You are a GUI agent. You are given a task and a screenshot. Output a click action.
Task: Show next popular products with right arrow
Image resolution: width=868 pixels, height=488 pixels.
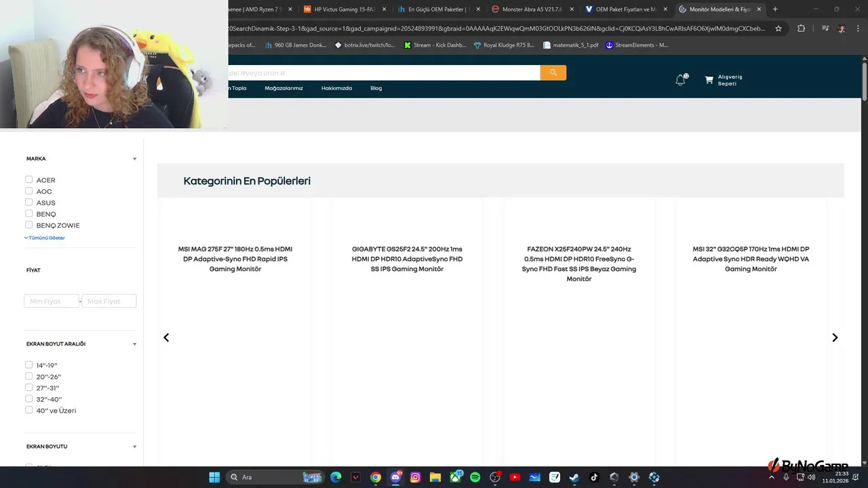(x=835, y=338)
